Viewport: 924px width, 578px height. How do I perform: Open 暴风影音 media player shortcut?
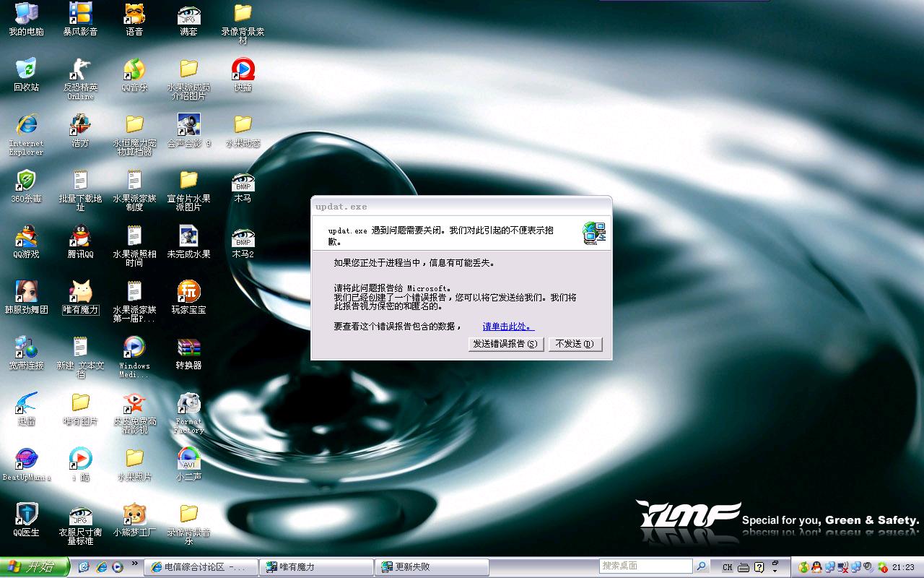tap(80, 20)
